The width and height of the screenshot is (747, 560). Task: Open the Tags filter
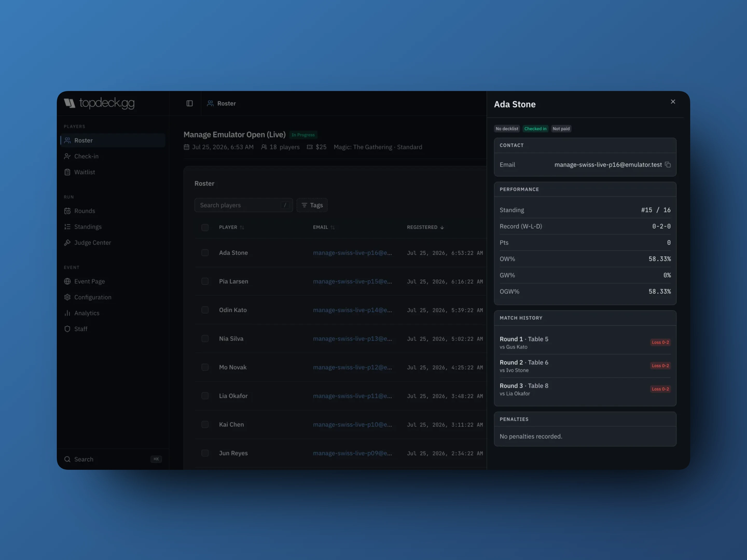[312, 205]
